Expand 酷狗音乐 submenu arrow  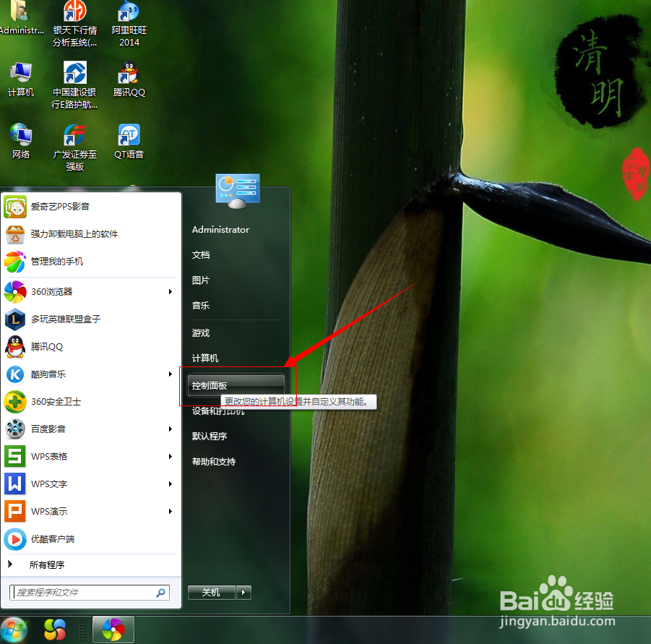(171, 374)
